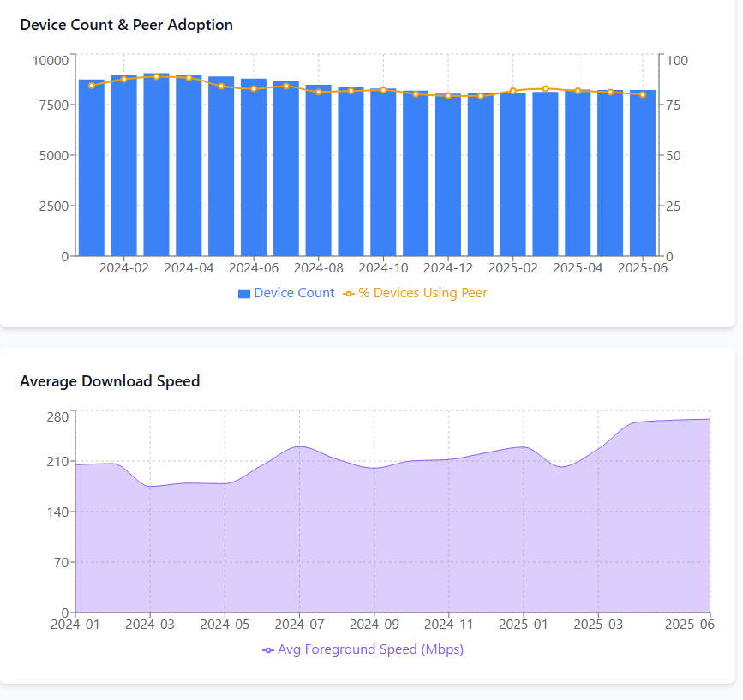Viewport: 743px width, 700px height.
Task: Toggle the Avg Foreground Speed (Mbps) legend label
Action: coord(370,649)
